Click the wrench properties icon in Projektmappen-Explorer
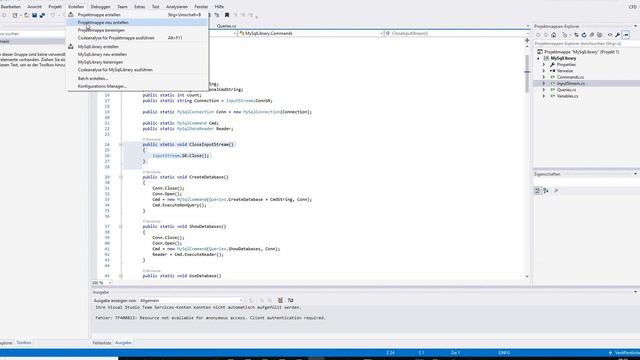This screenshot has width=640, height=360. click(x=618, y=35)
